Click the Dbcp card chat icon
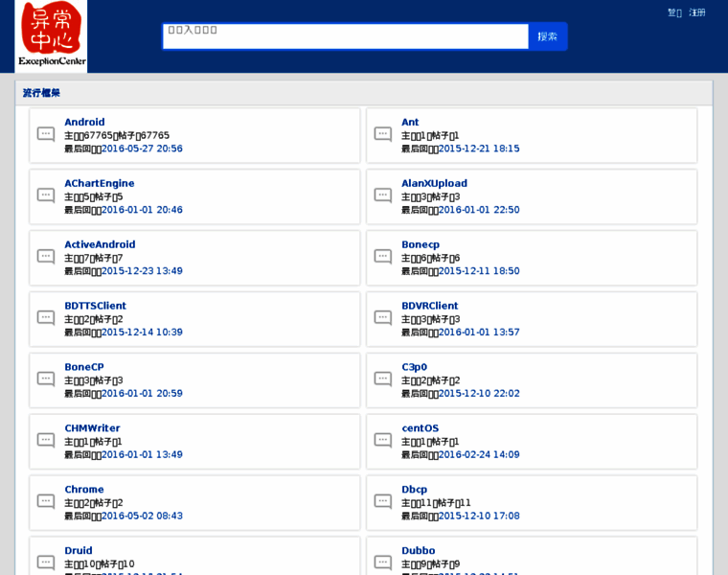This screenshot has width=728, height=575. [383, 502]
